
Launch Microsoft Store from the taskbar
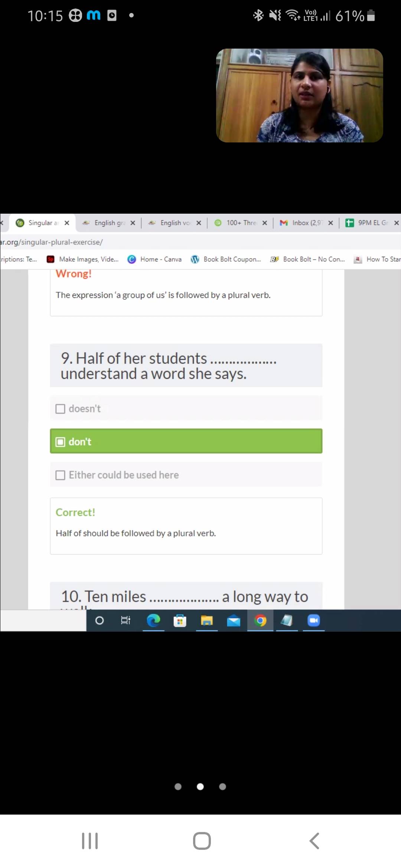pyautogui.click(x=180, y=620)
